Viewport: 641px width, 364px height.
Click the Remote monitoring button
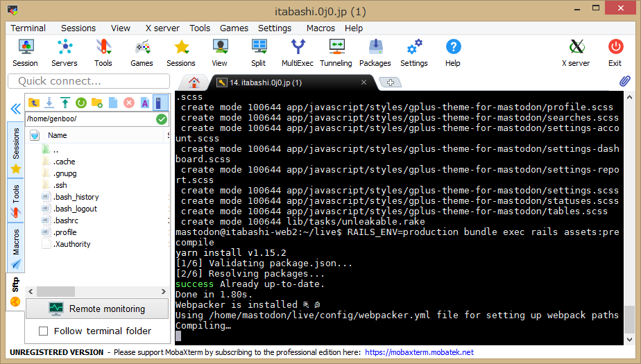pos(97,309)
